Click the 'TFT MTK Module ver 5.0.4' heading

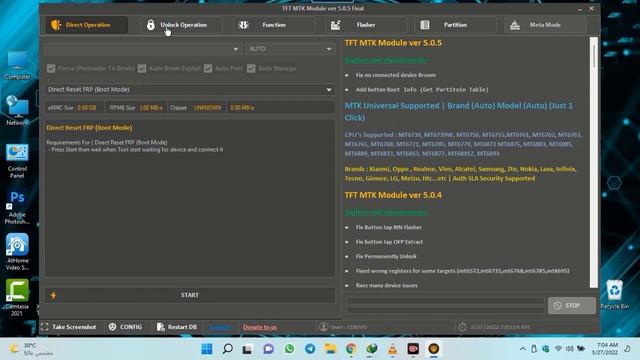point(393,195)
